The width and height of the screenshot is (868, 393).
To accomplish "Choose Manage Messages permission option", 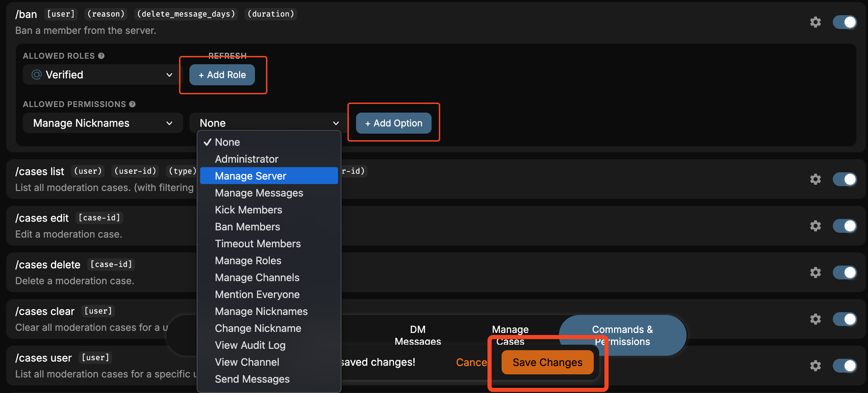I will [x=269, y=193].
